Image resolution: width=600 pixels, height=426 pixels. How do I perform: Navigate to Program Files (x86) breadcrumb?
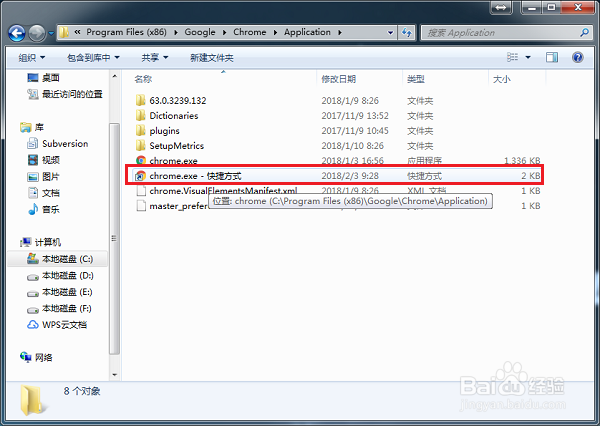pos(126,32)
